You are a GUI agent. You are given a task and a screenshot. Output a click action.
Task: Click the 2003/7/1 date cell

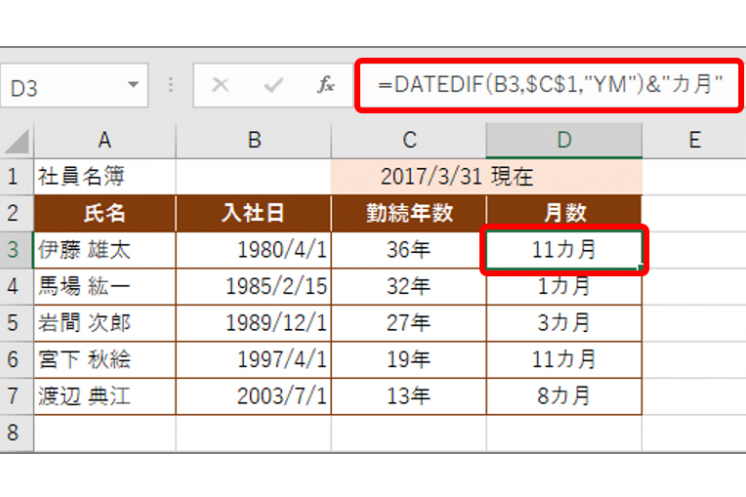pos(254,396)
